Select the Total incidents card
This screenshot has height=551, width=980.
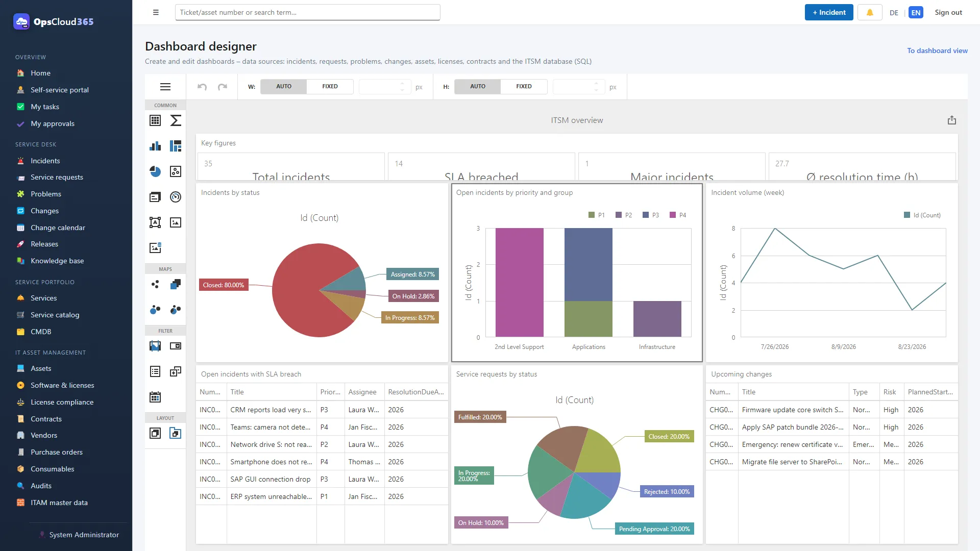point(291,167)
